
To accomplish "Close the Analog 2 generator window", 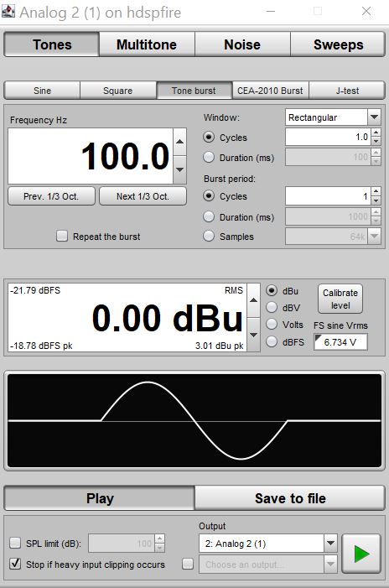I will pyautogui.click(x=366, y=11).
